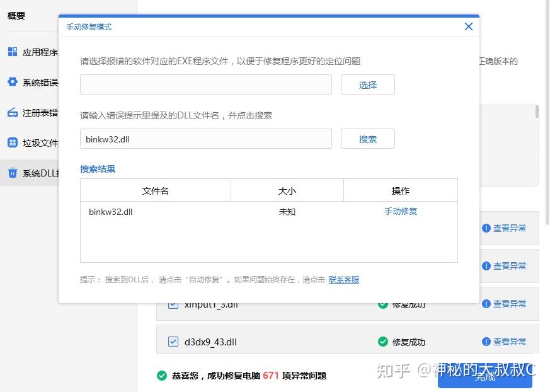The height and width of the screenshot is (392, 550).
Task: Open the 联系客服 link
Action: (344, 279)
